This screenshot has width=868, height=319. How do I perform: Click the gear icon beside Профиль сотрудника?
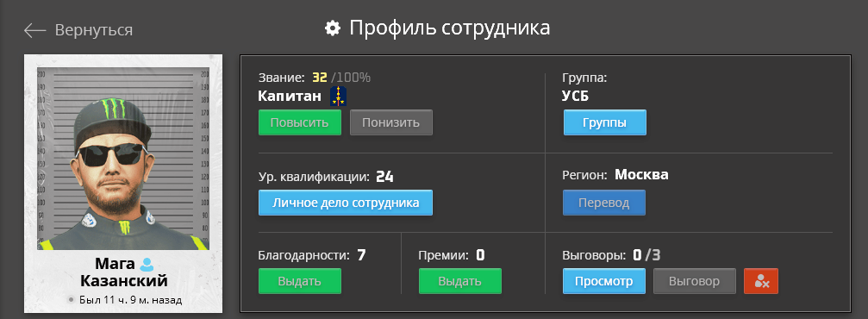[x=333, y=28]
